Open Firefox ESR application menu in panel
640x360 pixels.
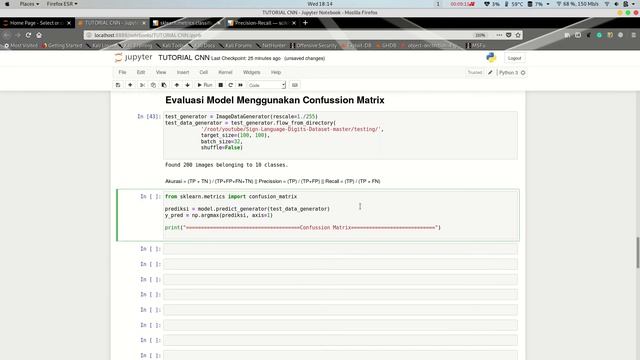(x=62, y=4)
